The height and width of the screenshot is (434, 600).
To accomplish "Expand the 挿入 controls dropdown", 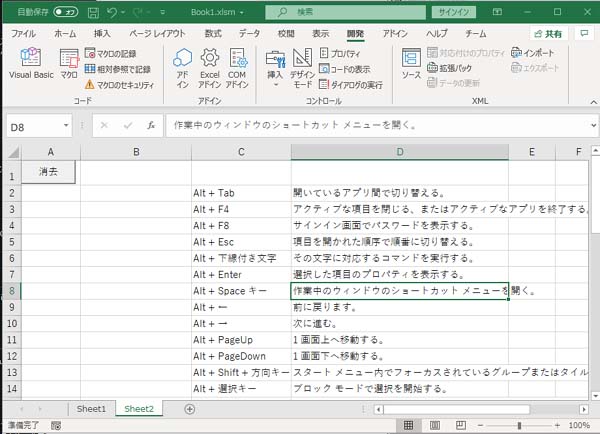I will [274, 84].
